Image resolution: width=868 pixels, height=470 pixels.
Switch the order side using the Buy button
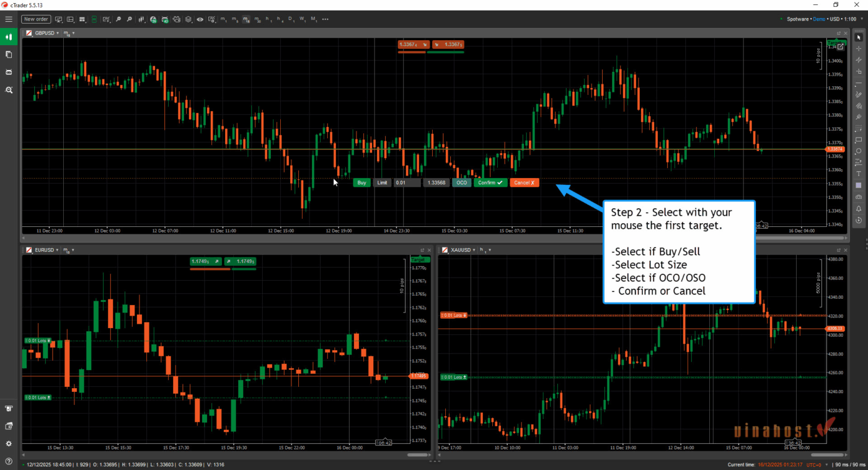coord(361,182)
